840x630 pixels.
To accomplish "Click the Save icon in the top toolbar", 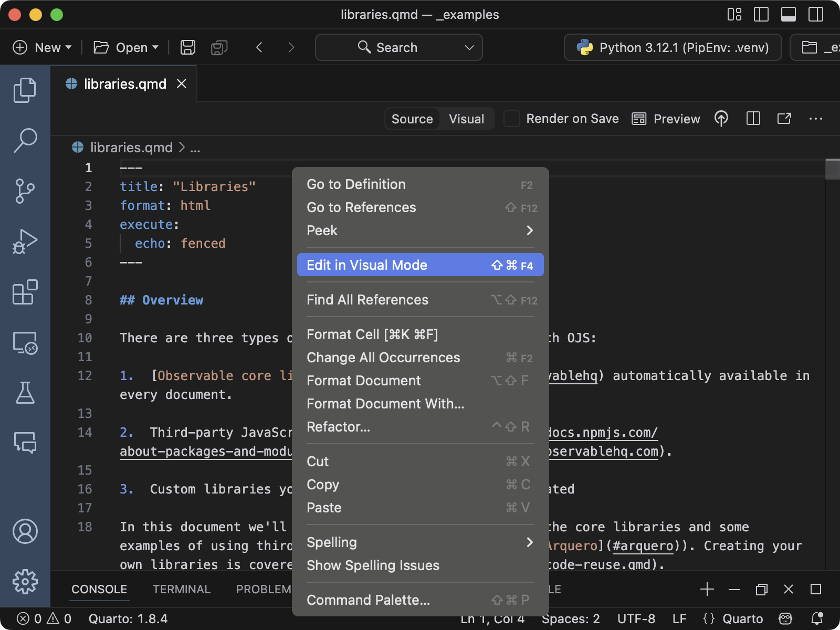I will point(187,47).
